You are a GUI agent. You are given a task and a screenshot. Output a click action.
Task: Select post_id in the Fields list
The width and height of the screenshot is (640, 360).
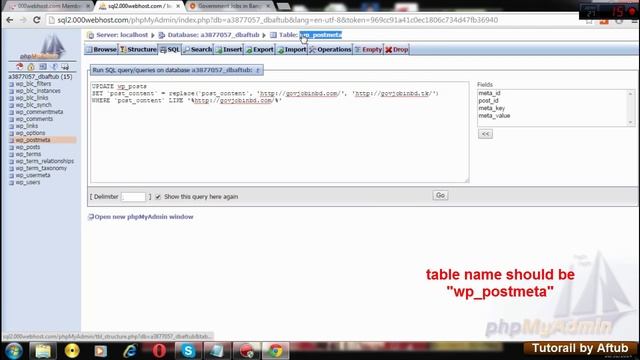[489, 101]
